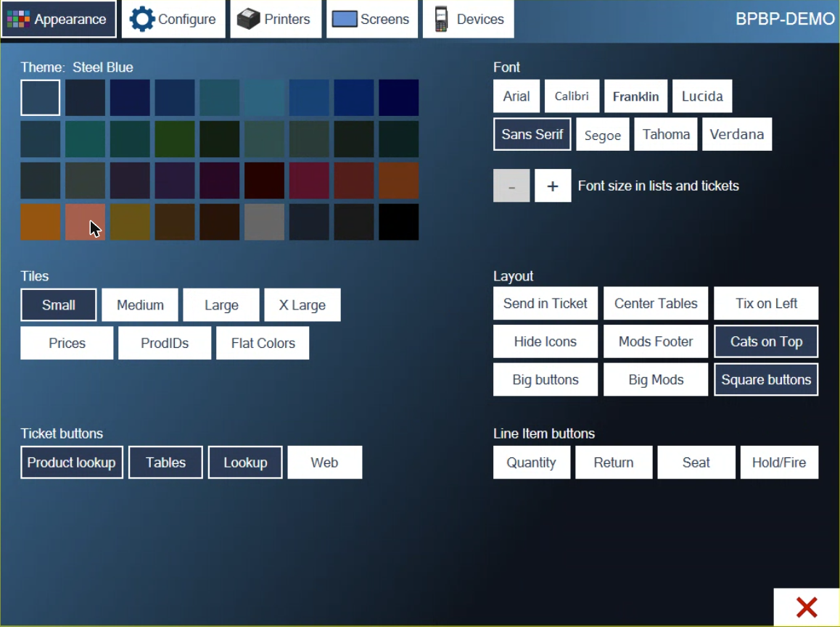
Task: Enable Quantity line item button
Action: (x=532, y=462)
